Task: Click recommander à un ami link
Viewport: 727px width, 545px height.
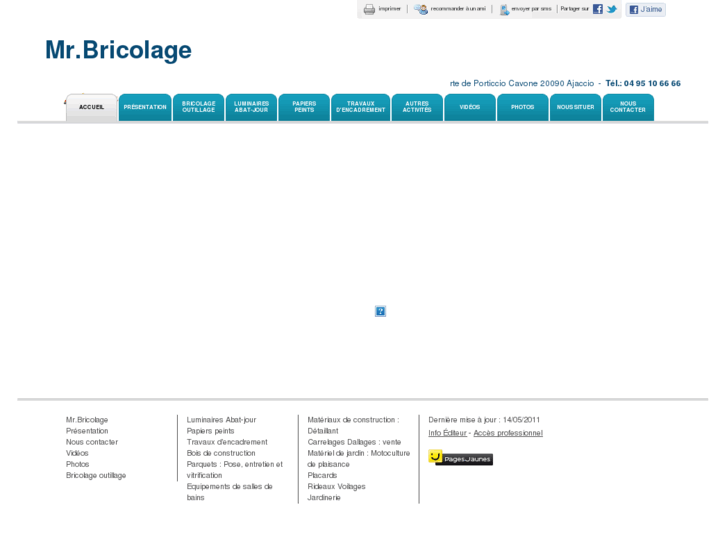Action: coord(458,9)
